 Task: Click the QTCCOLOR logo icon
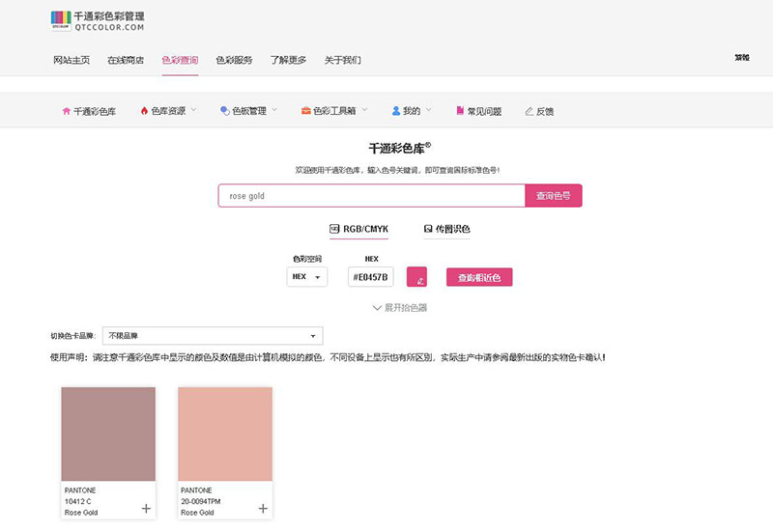[60, 20]
